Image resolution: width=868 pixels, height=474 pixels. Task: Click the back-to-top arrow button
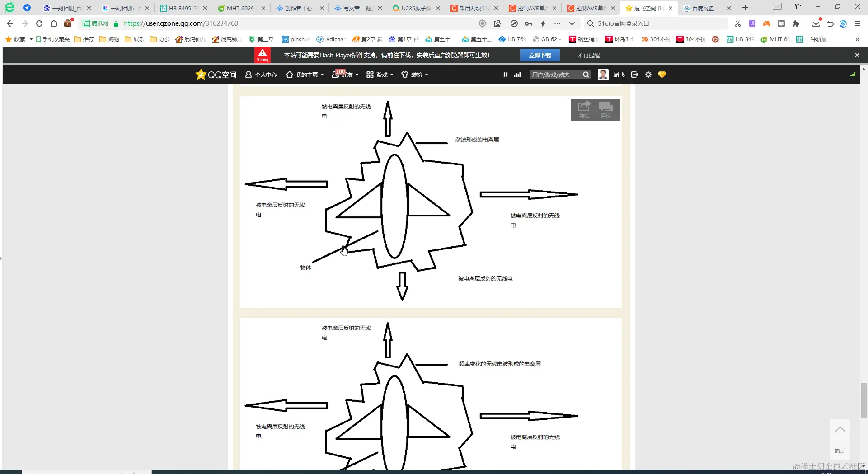point(840,430)
